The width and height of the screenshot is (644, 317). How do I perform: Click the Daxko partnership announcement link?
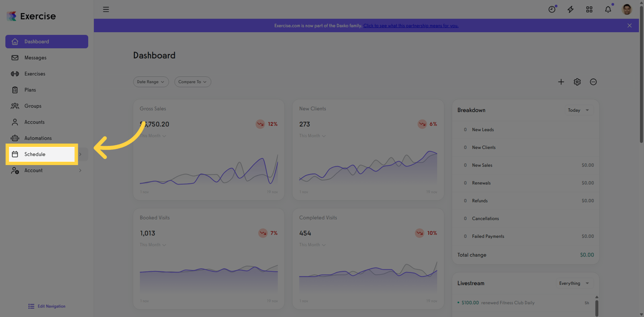[x=411, y=25]
